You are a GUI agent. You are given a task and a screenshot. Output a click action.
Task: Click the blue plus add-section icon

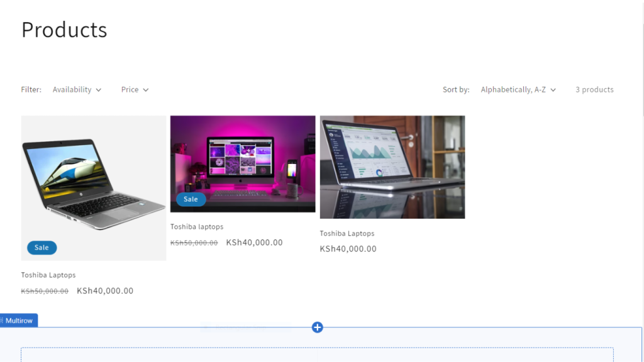(x=317, y=327)
